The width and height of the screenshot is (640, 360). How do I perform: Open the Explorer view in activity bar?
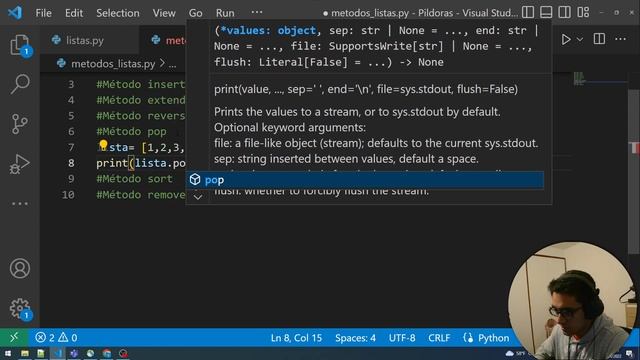(x=19, y=44)
